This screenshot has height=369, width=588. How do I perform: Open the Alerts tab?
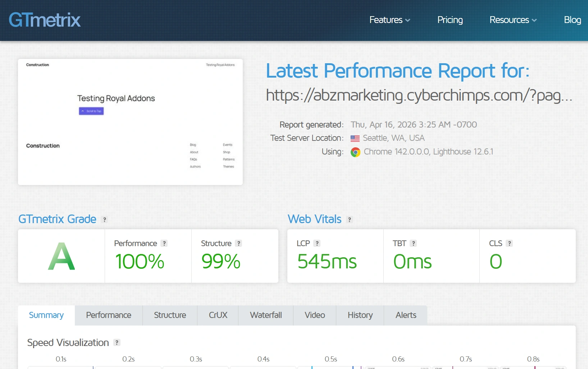coord(406,315)
